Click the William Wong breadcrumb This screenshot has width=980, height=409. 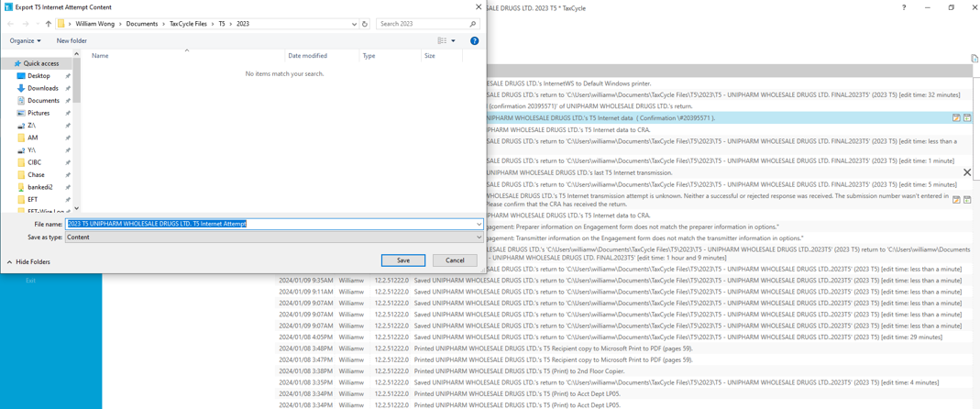coord(97,24)
